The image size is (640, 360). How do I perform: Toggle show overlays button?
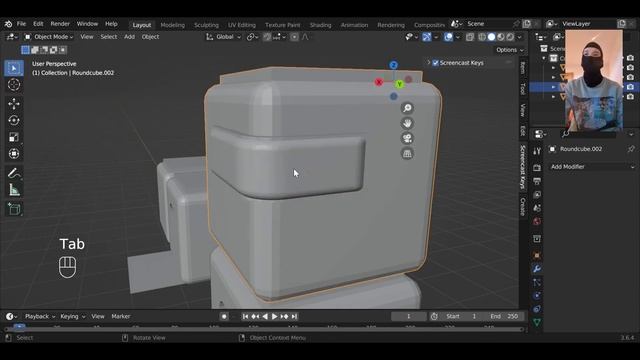[448, 37]
